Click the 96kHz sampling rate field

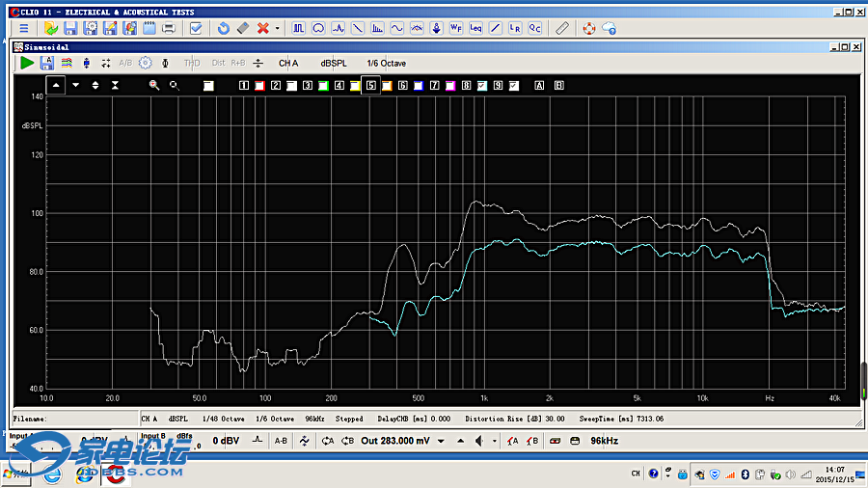[x=604, y=441]
